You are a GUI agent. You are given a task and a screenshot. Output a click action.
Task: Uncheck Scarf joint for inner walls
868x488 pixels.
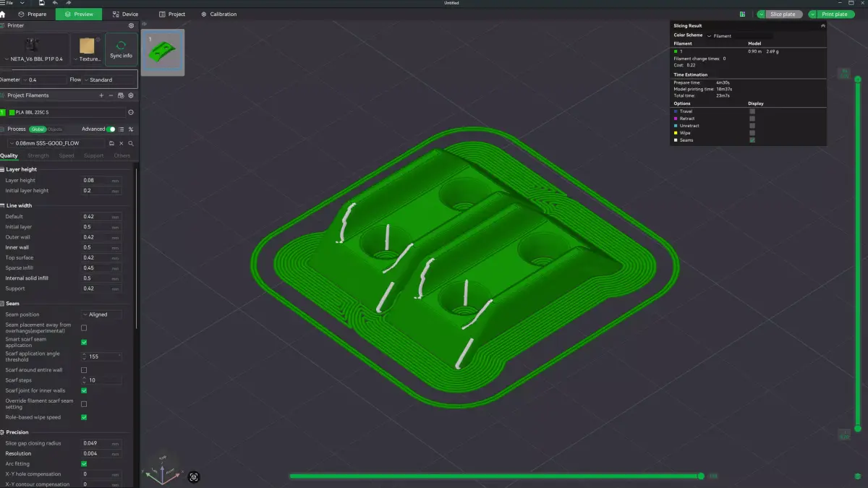pos(84,390)
